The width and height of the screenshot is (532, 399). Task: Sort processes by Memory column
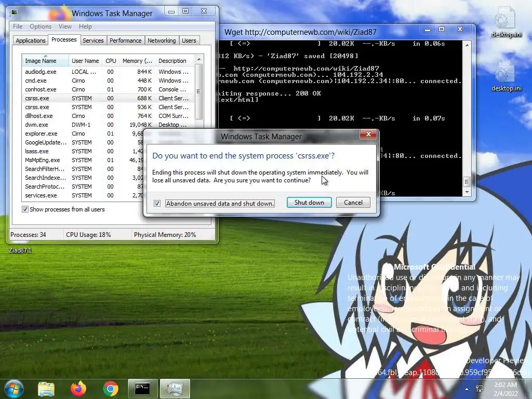click(137, 61)
